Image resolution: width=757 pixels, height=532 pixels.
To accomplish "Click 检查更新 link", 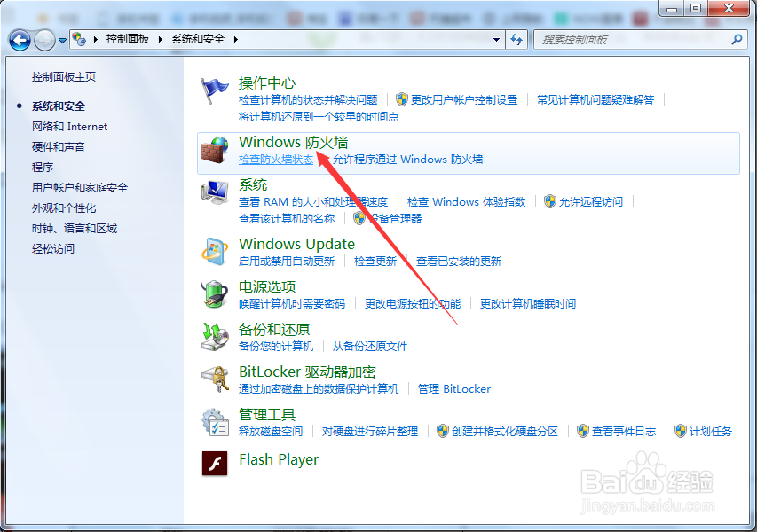I will point(375,261).
